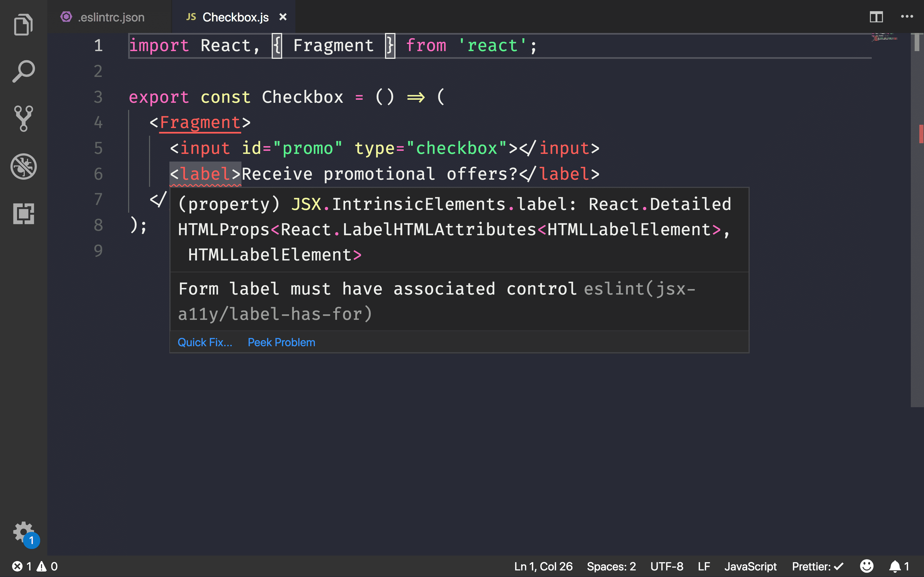Click the Peek Problem link

(281, 342)
